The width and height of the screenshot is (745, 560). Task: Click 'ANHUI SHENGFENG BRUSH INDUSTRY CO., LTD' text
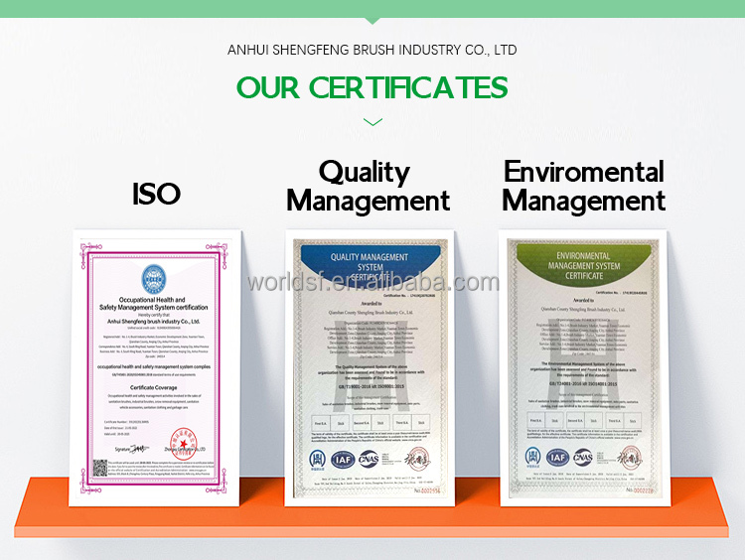372,50
